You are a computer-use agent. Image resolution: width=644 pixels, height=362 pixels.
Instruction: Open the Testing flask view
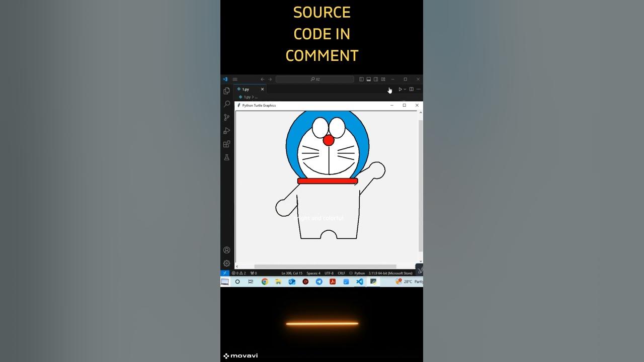tap(226, 157)
